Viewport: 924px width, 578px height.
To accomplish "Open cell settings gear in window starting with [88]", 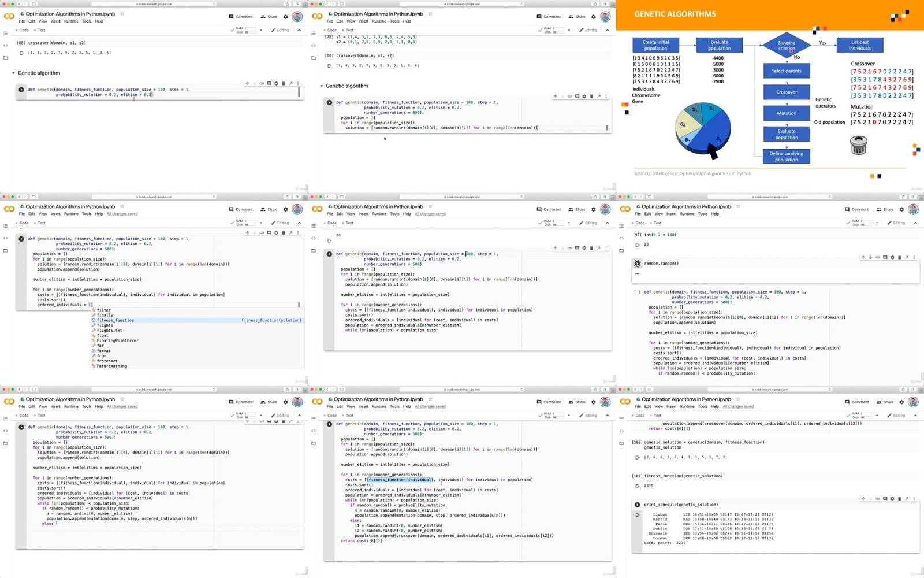I will point(276,84).
